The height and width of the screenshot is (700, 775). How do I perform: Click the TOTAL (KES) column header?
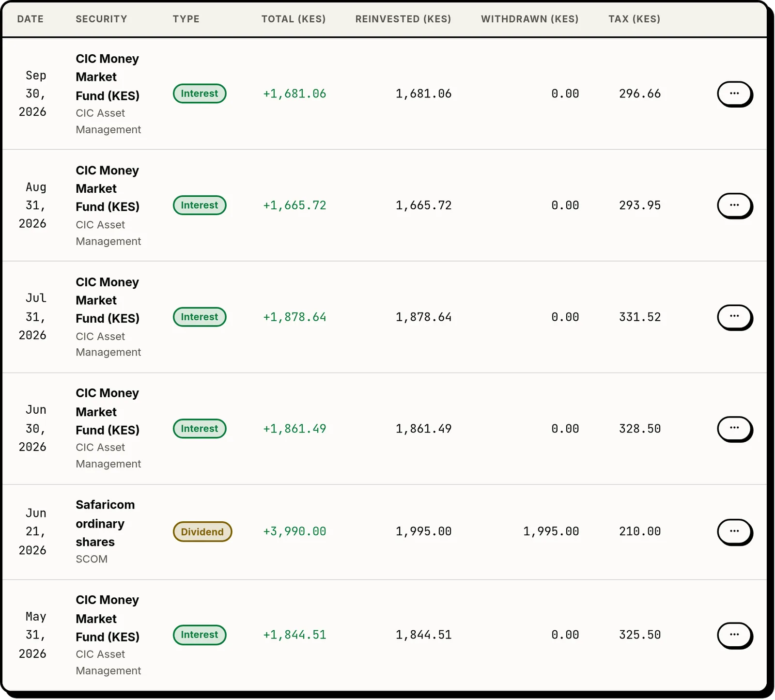tap(294, 19)
